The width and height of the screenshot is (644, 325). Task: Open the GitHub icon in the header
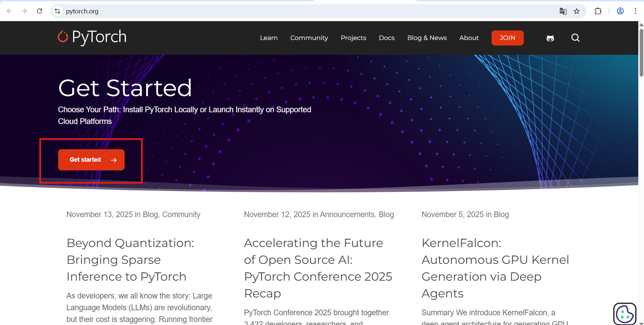(550, 38)
